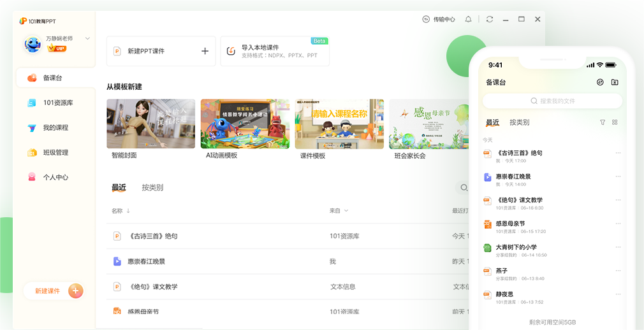
Task: Click the refresh sync icon
Action: point(489,19)
